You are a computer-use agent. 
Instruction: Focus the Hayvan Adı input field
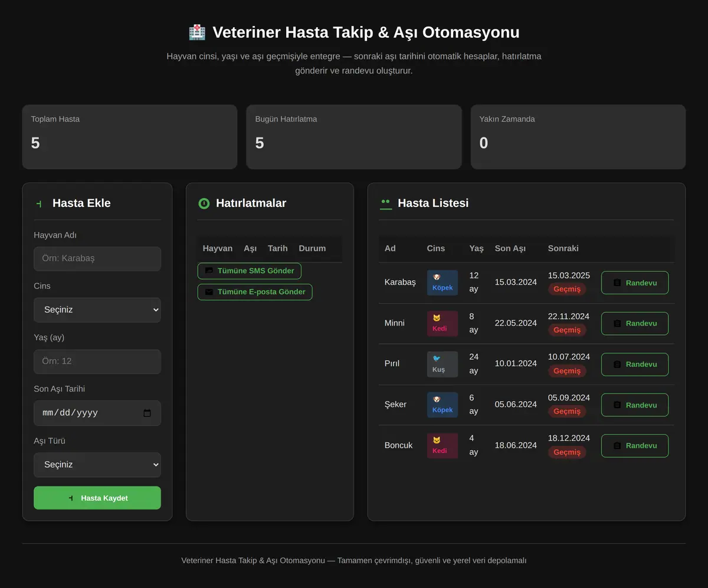click(x=97, y=258)
